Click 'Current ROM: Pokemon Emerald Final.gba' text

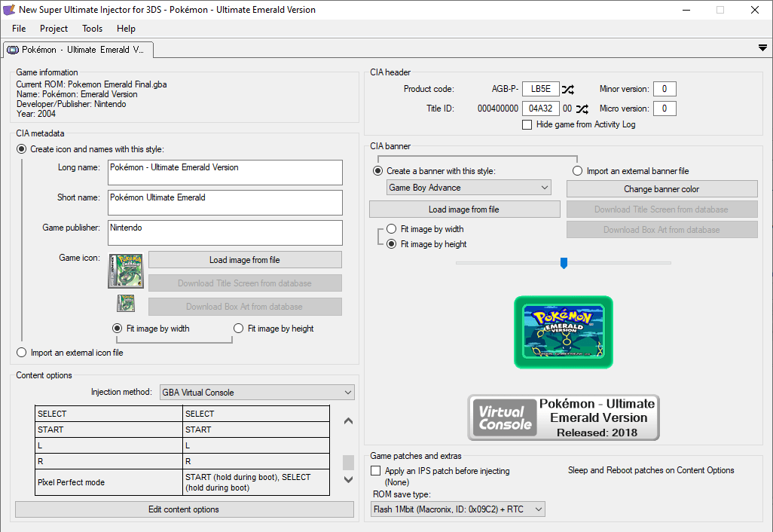tap(92, 84)
